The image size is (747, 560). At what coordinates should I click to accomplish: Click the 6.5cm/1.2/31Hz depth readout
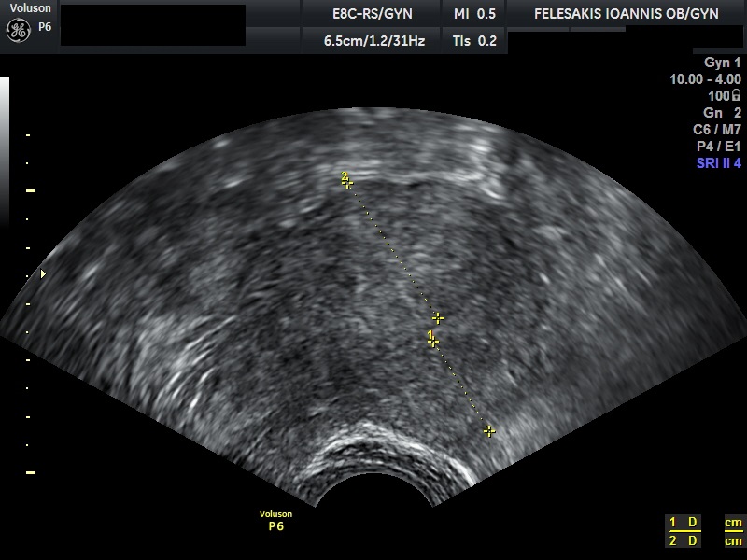(373, 41)
